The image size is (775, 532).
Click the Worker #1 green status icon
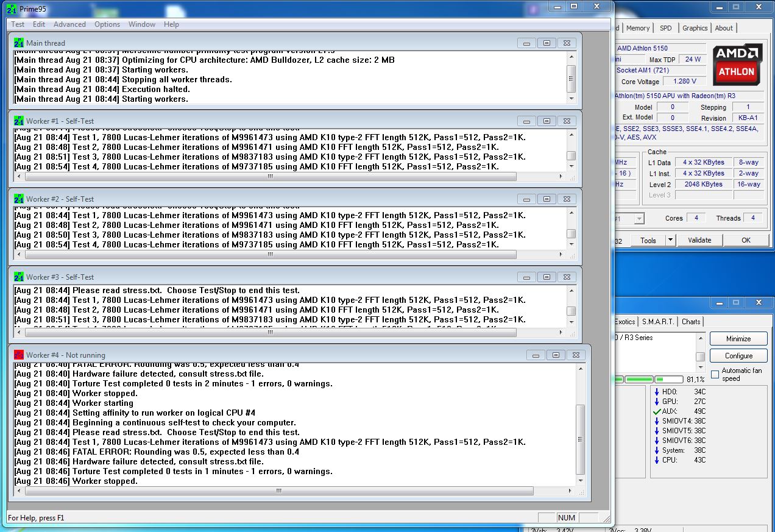(x=18, y=121)
